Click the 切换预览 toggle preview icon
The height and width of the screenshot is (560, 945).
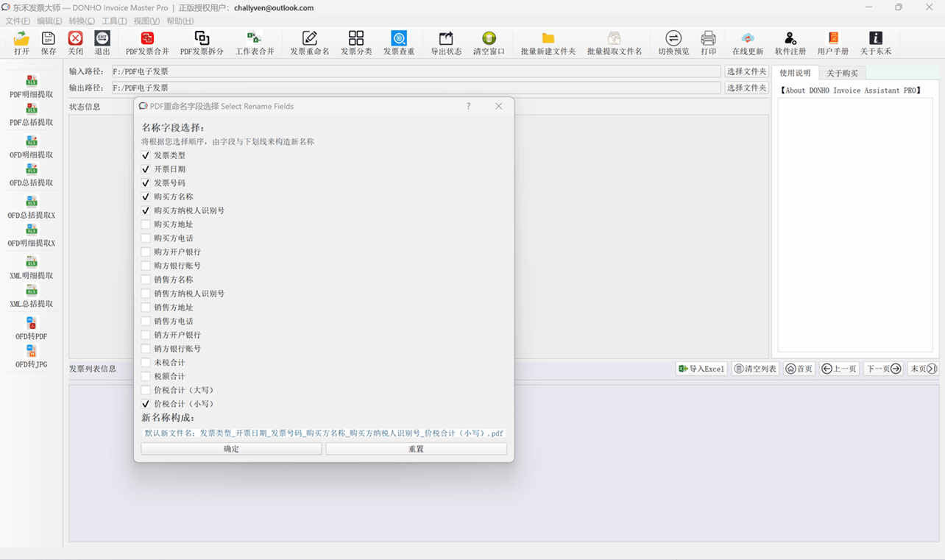pos(673,43)
